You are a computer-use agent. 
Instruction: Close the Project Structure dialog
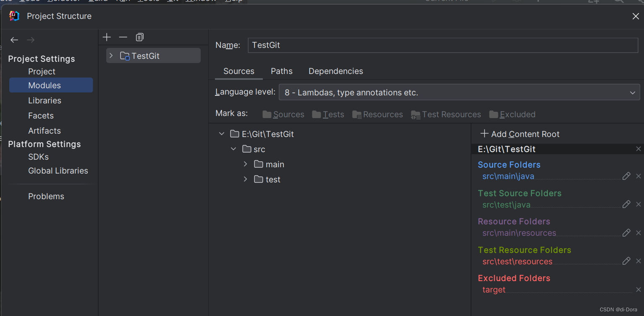(636, 16)
